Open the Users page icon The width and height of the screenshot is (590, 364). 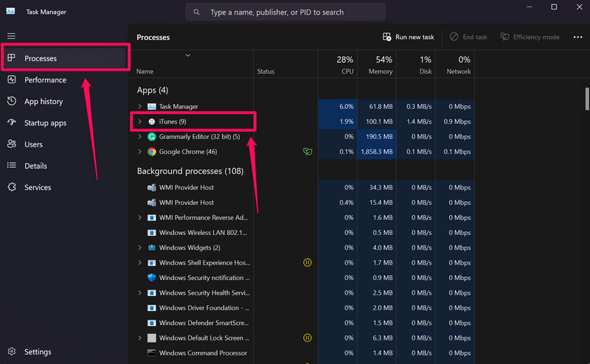[x=12, y=144]
